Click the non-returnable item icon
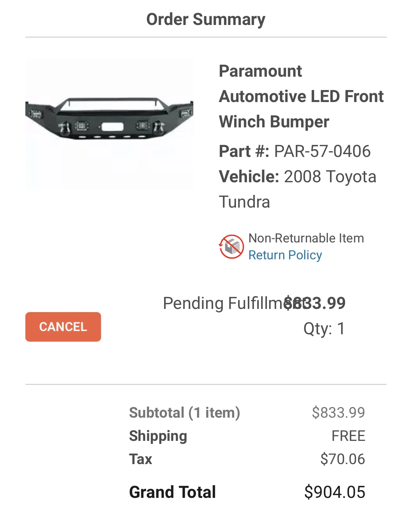Screen dimensions: 412x532 231,247
